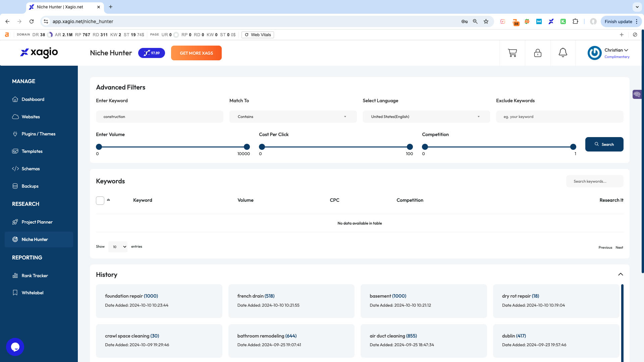The height and width of the screenshot is (362, 644).
Task: Open foundation repair history card
Action: (159, 301)
